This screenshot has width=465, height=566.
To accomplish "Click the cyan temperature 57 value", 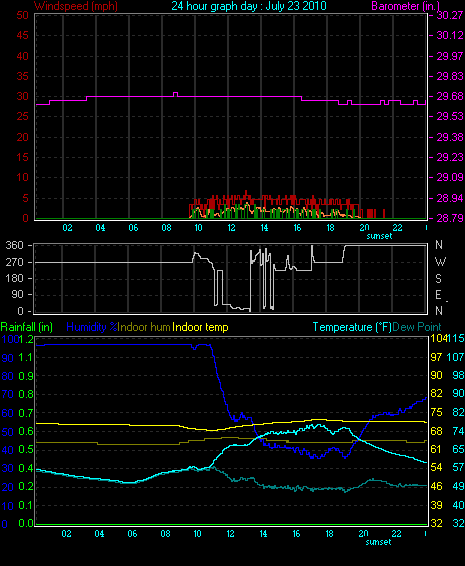I will coord(459,467).
